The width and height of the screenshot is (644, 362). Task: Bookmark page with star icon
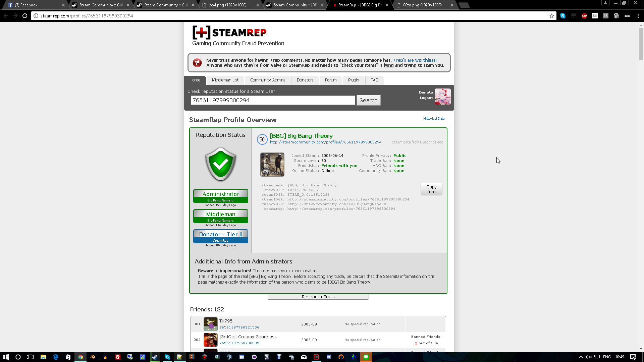pos(552,16)
